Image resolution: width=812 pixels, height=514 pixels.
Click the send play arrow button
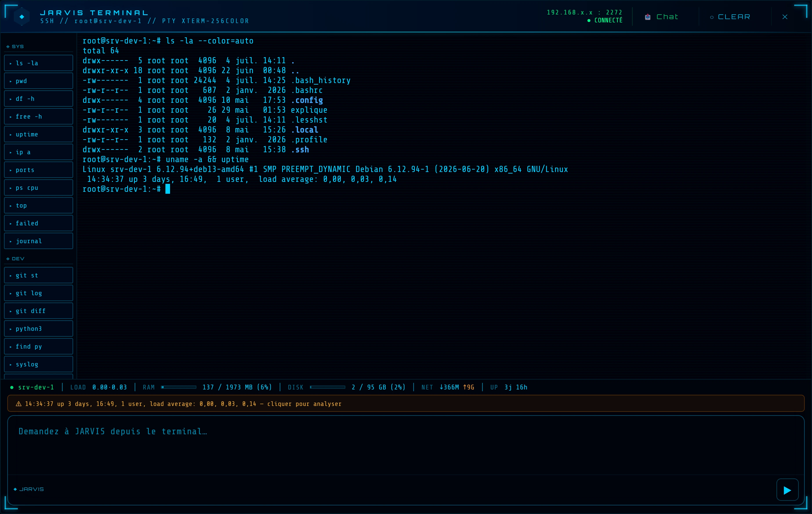click(x=787, y=490)
